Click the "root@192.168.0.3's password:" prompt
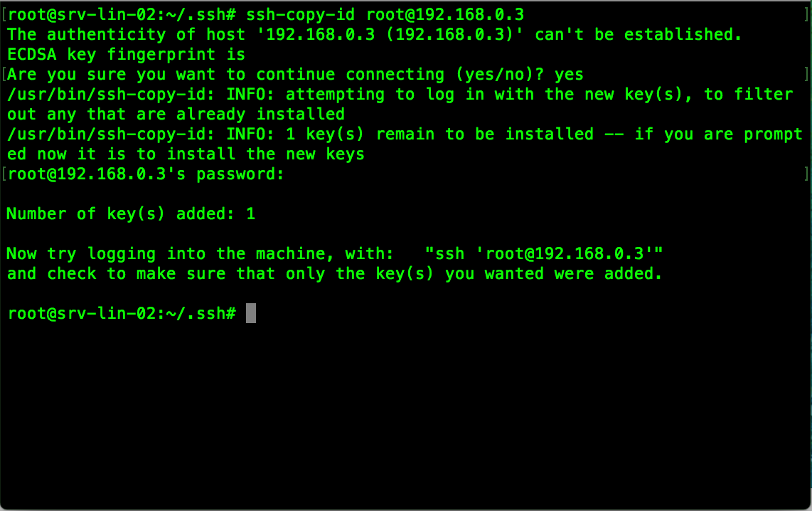This screenshot has width=812, height=511. [146, 174]
